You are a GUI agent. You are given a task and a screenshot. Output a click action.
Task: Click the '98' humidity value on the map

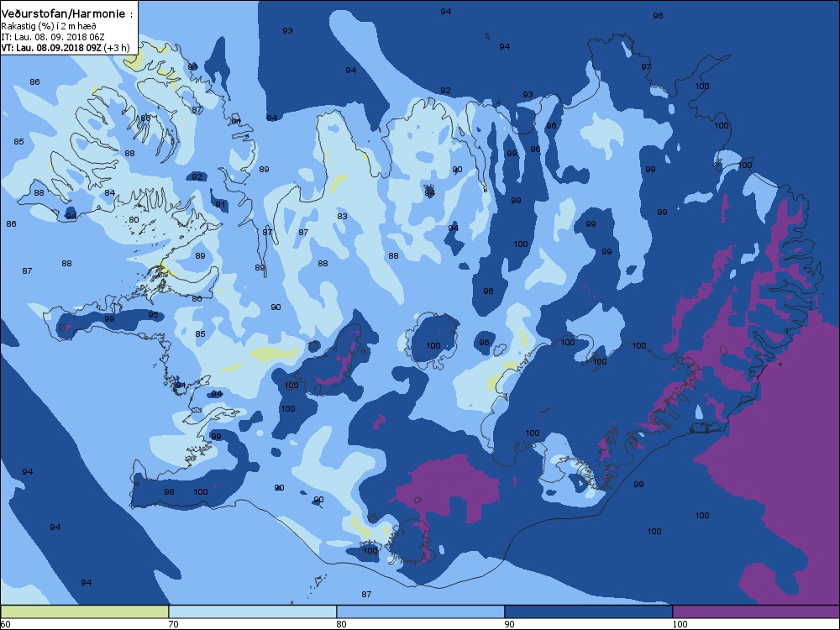point(170,491)
